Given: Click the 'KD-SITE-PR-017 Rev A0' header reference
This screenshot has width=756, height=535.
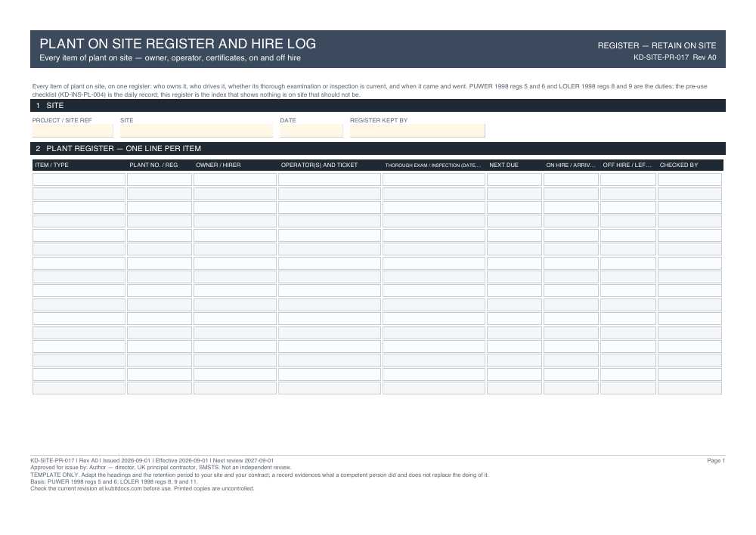Looking at the screenshot, I should (x=675, y=57).
